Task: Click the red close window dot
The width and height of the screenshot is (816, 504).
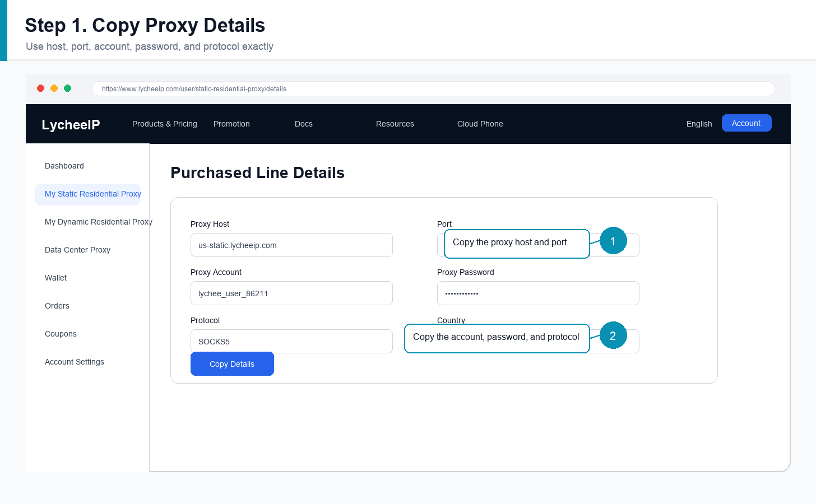Action: pos(41,88)
